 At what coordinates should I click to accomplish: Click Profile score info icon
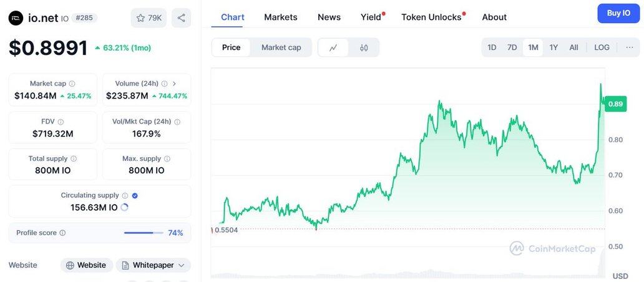(62, 233)
